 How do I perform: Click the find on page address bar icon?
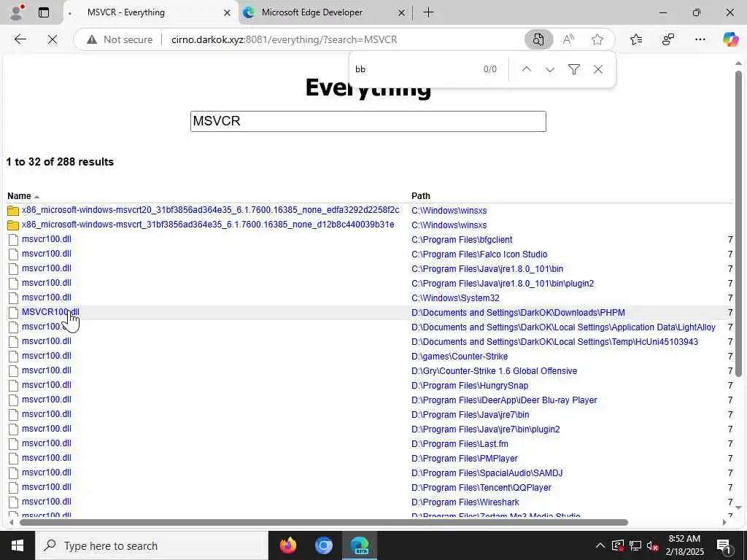click(x=538, y=39)
